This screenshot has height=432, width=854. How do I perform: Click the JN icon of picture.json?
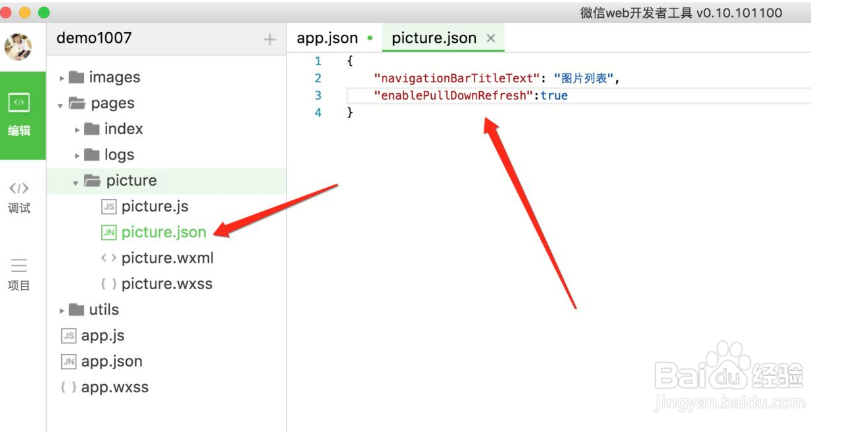tap(109, 233)
